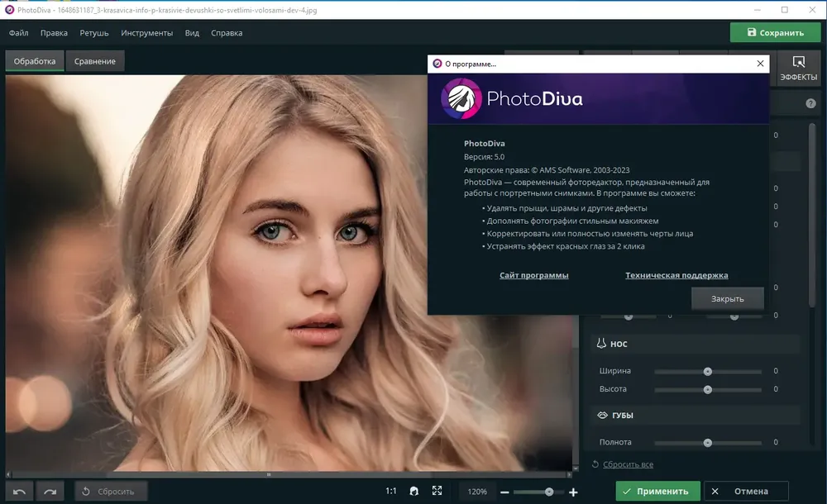This screenshot has height=504, width=827.
Task: Click the Версия: 5.0 text
Action: (484, 157)
